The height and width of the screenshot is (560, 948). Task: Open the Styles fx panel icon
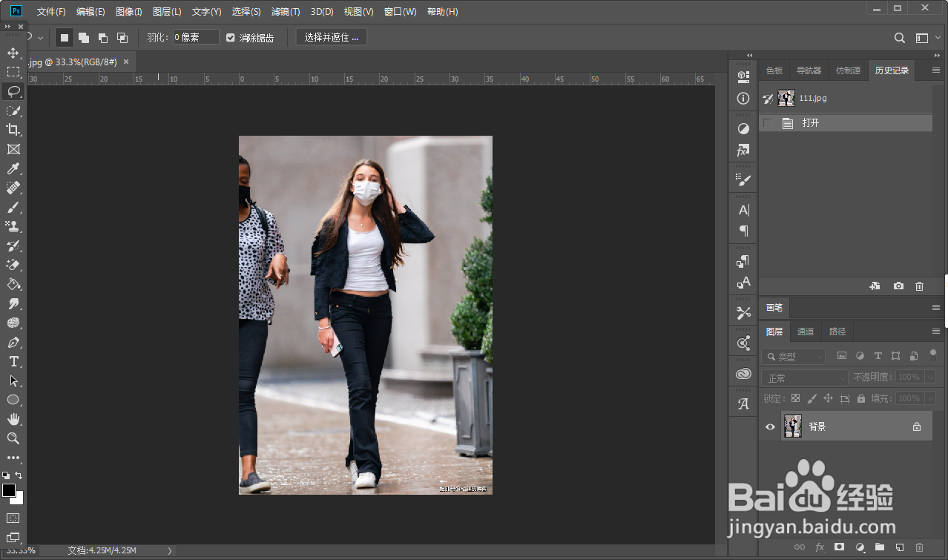(x=743, y=151)
